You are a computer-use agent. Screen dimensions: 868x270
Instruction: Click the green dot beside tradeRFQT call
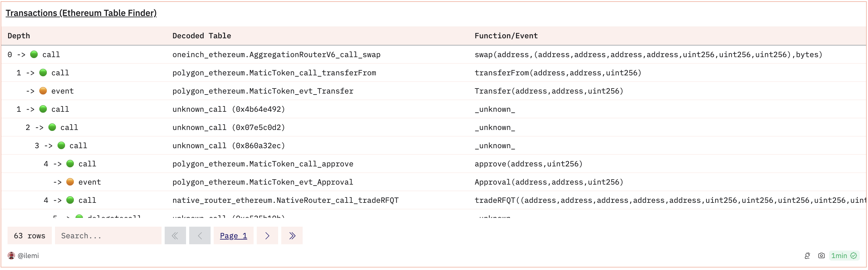coord(70,200)
